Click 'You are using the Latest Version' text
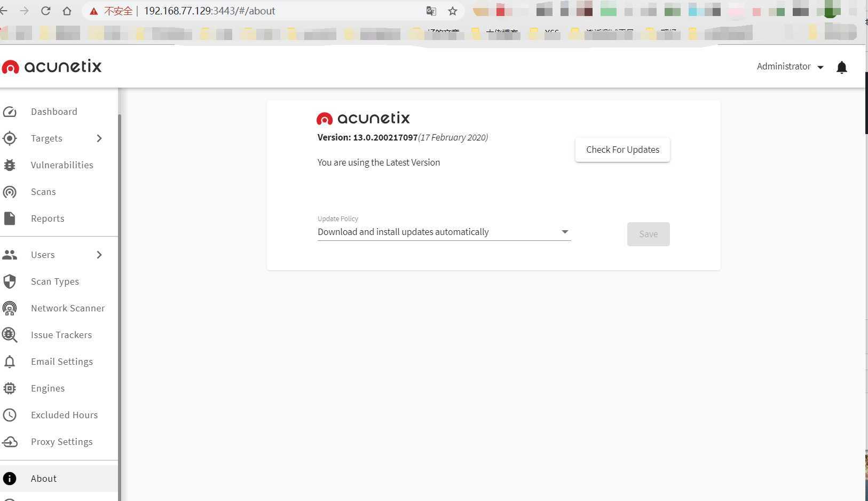The width and height of the screenshot is (868, 501). (378, 162)
